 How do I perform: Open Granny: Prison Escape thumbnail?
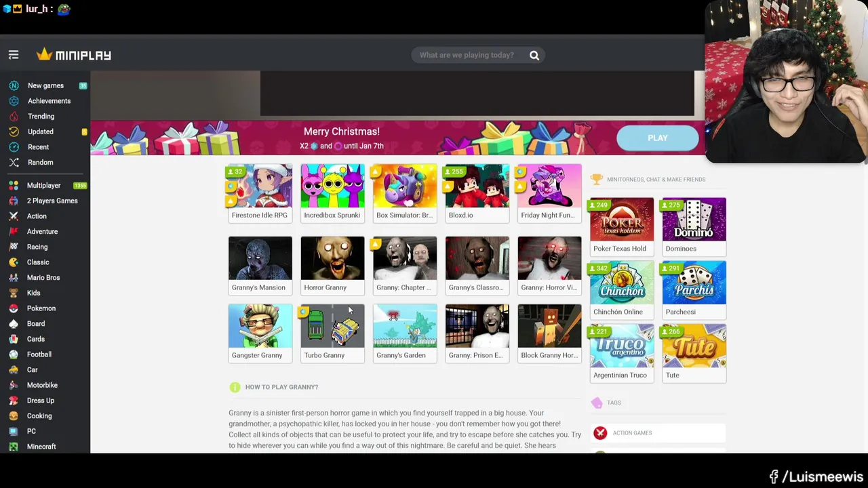pyautogui.click(x=477, y=333)
